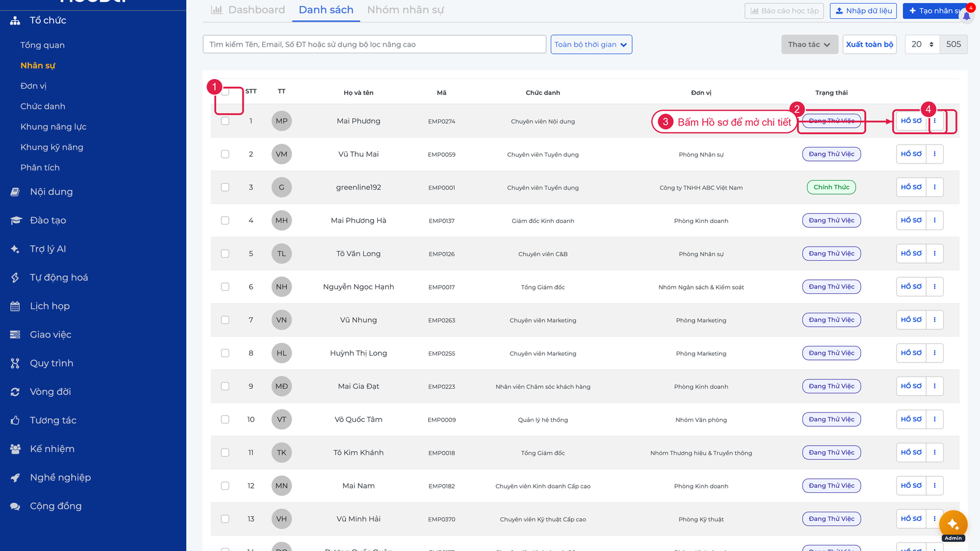Click the Quy trình workflow icon
Viewport: 980px width, 551px height.
pos(15,363)
